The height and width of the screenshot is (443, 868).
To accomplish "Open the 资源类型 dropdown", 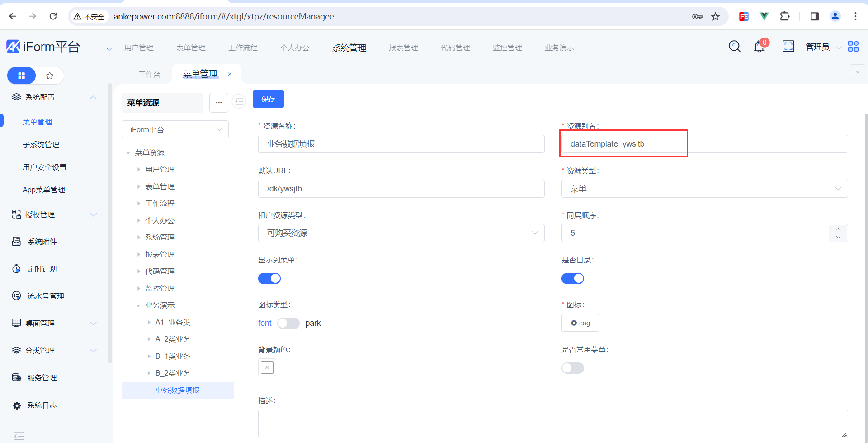I will tap(704, 189).
